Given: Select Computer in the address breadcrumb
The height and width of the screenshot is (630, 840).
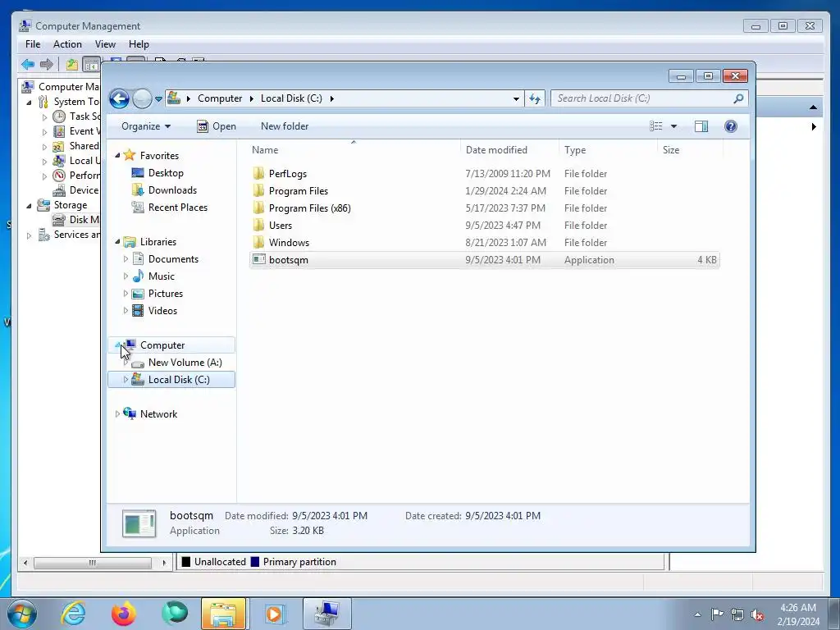Looking at the screenshot, I should pos(220,98).
